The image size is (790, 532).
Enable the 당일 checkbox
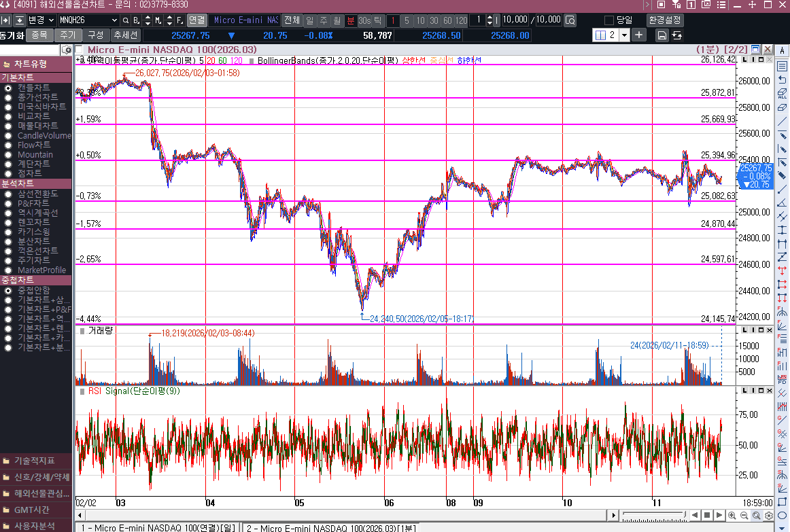608,20
